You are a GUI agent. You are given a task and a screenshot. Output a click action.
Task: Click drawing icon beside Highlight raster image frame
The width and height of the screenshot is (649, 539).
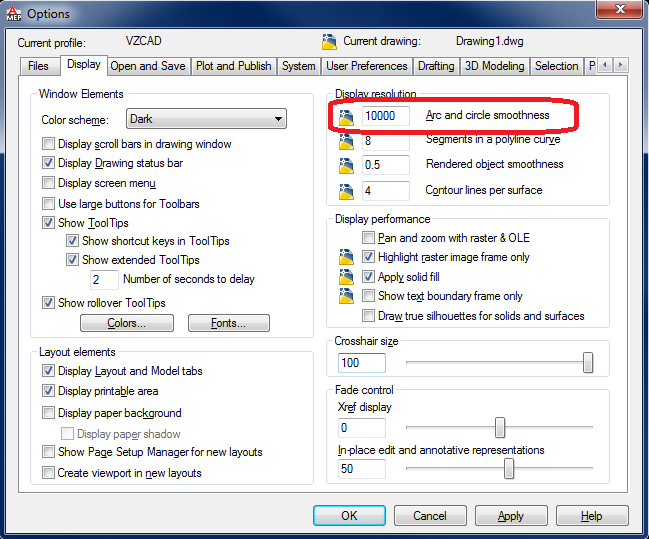(x=346, y=257)
